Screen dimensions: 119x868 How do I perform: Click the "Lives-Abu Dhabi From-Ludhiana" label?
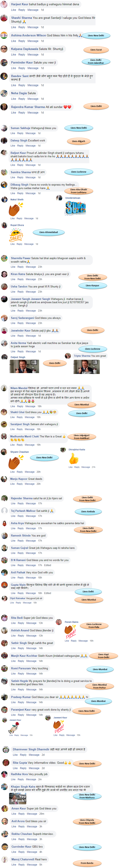79,191
